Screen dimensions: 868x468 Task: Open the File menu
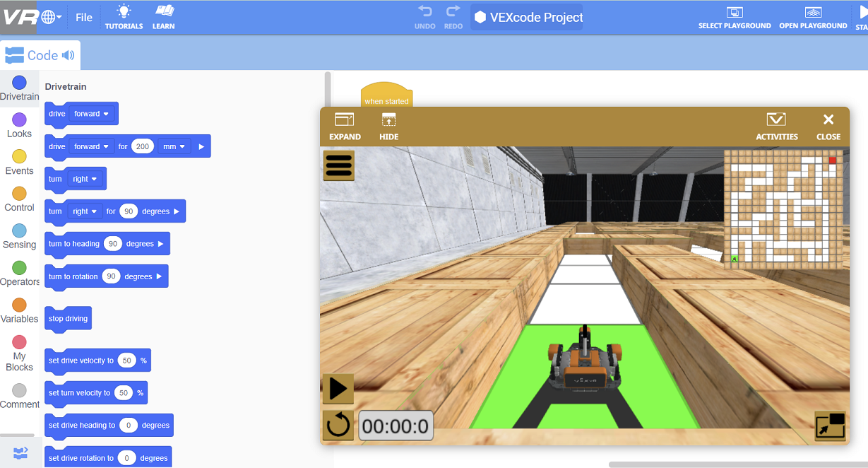pyautogui.click(x=83, y=18)
